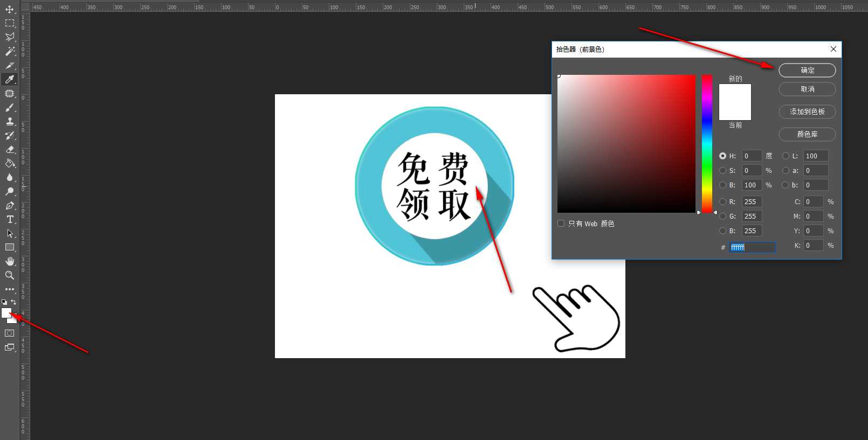Click the 取消 cancel button

[x=807, y=89]
